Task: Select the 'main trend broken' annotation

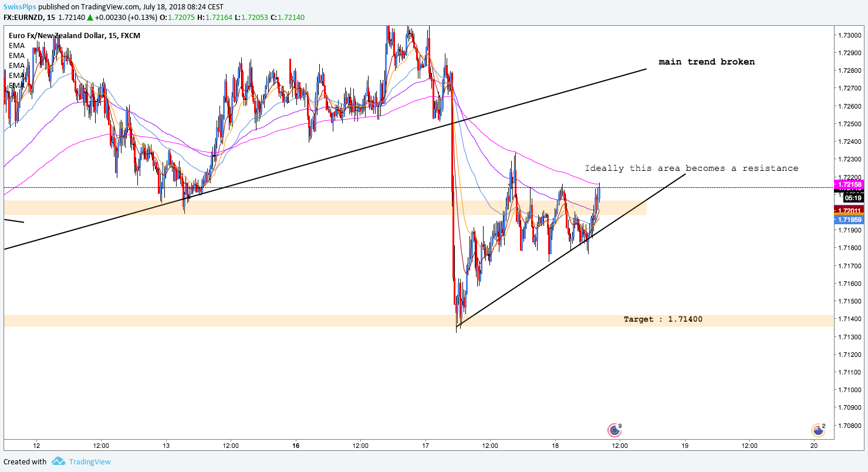Action: (x=707, y=62)
